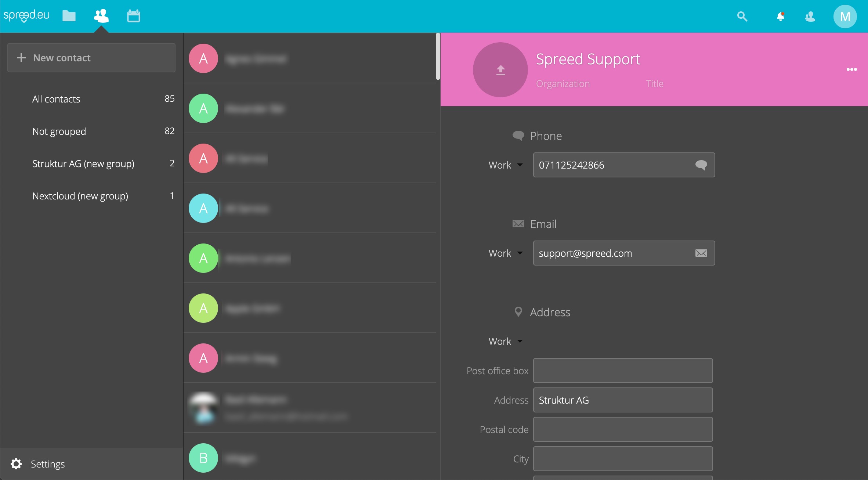
Task: Click the search icon in the top right
Action: pyautogui.click(x=743, y=17)
